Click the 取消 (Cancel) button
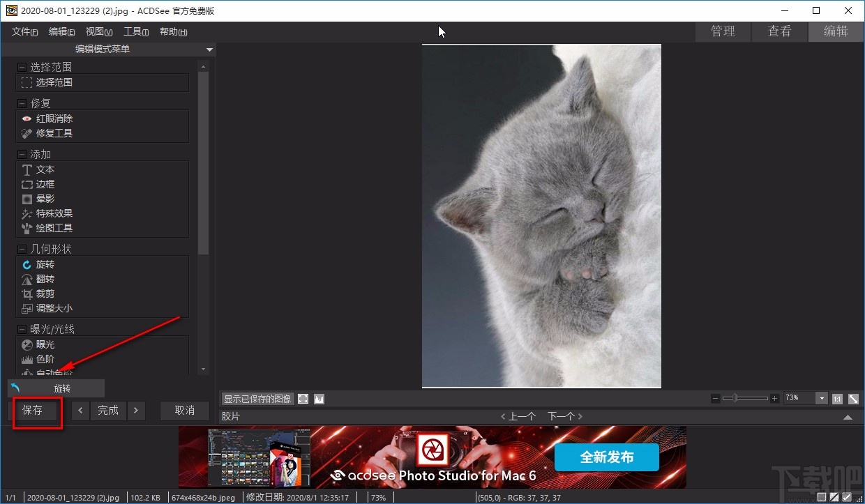Screen dimensions: 865x504 click(x=184, y=411)
